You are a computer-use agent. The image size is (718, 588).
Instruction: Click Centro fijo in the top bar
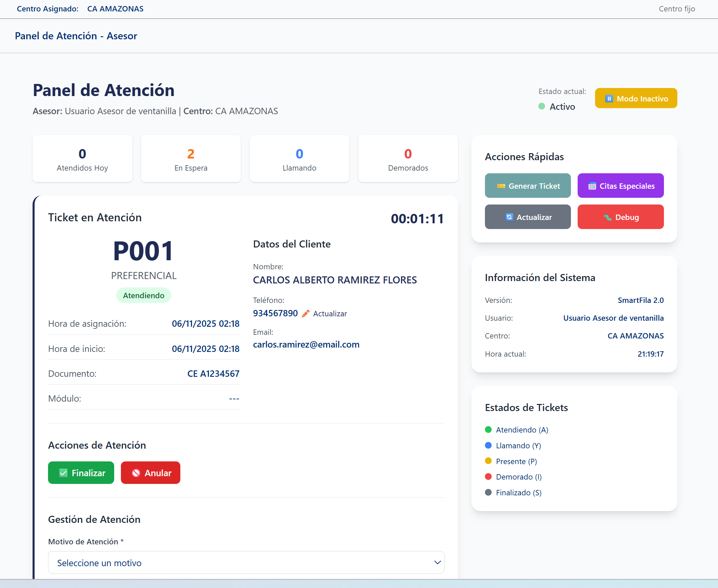coord(677,9)
